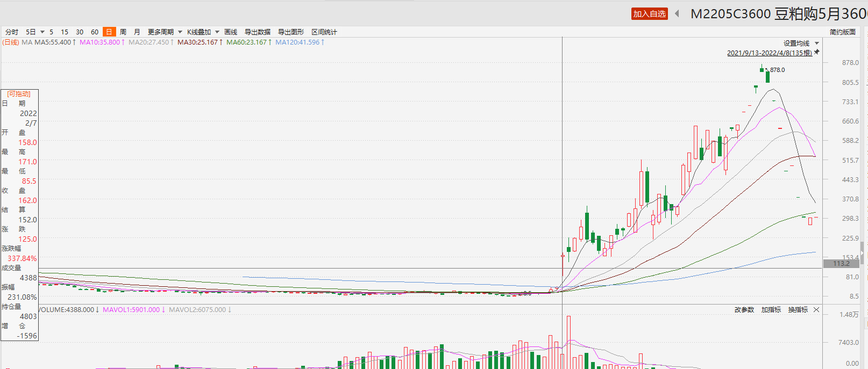Open 区间统计 range statistics
The image size is (868, 369).
[324, 32]
